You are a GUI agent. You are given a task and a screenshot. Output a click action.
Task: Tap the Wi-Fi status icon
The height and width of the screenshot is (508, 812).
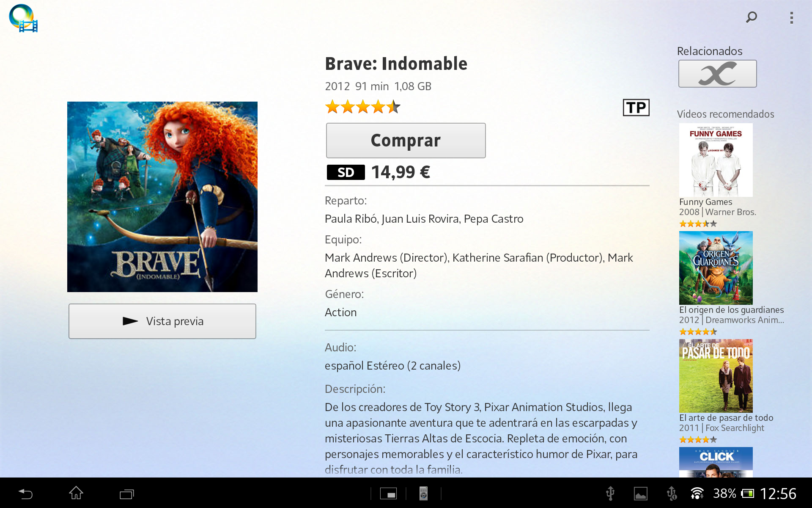click(697, 494)
